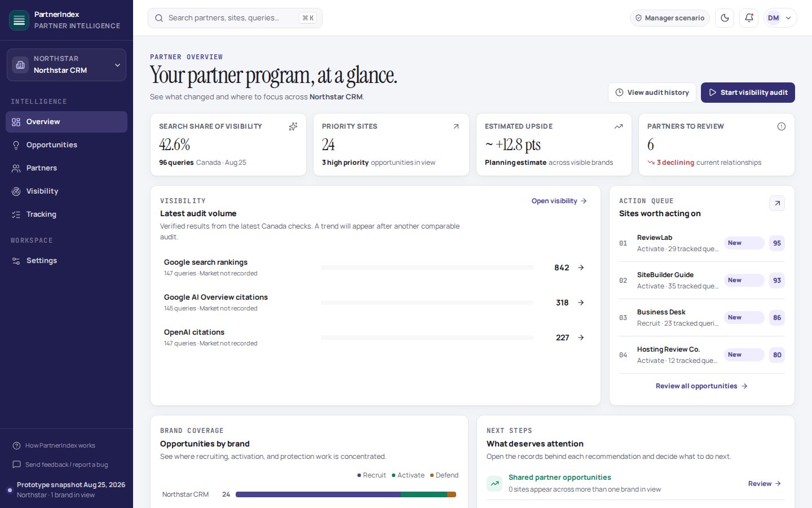Expand the Northstar CRM workspace switcher

(67, 65)
